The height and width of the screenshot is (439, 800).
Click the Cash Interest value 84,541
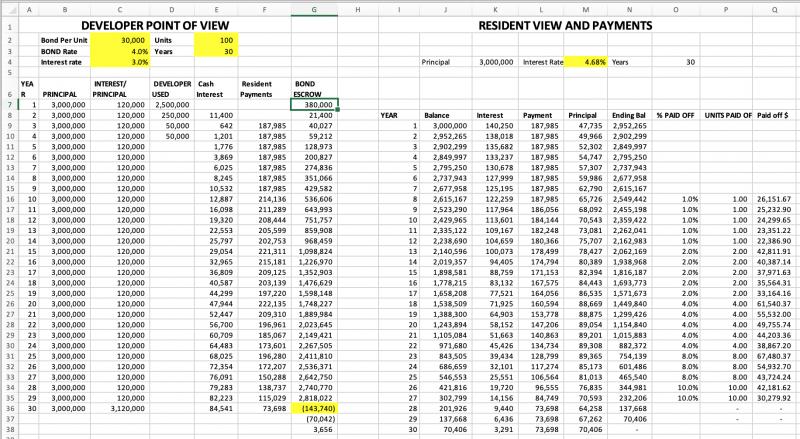click(x=220, y=408)
